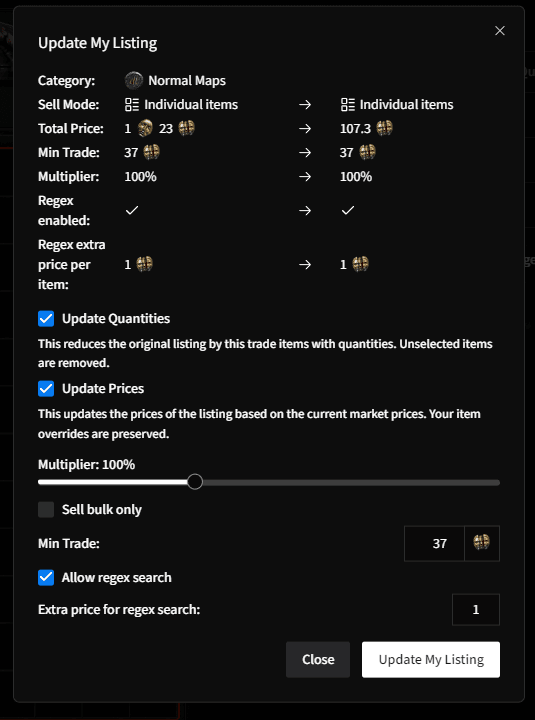Focus the Extra price for regex search field
The image size is (535, 720).
click(x=476, y=610)
